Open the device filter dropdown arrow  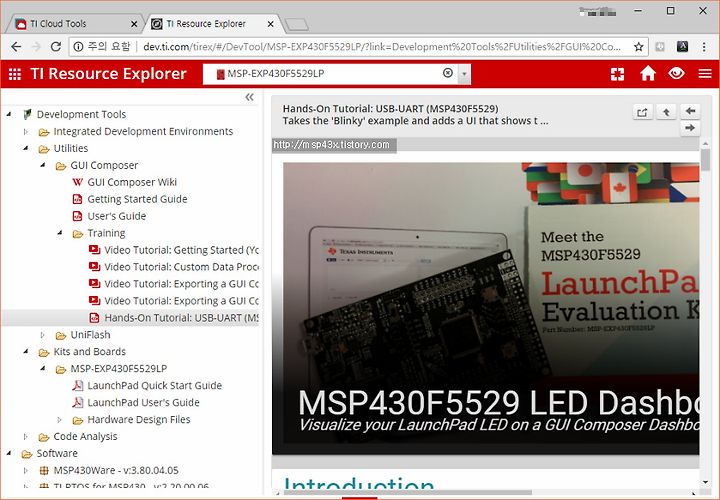point(464,74)
